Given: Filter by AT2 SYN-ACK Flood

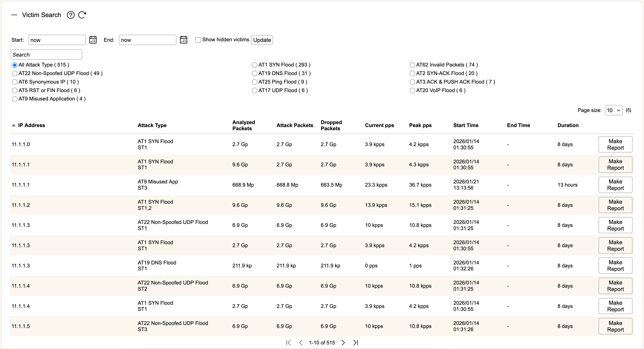Looking at the screenshot, I should click(412, 74).
